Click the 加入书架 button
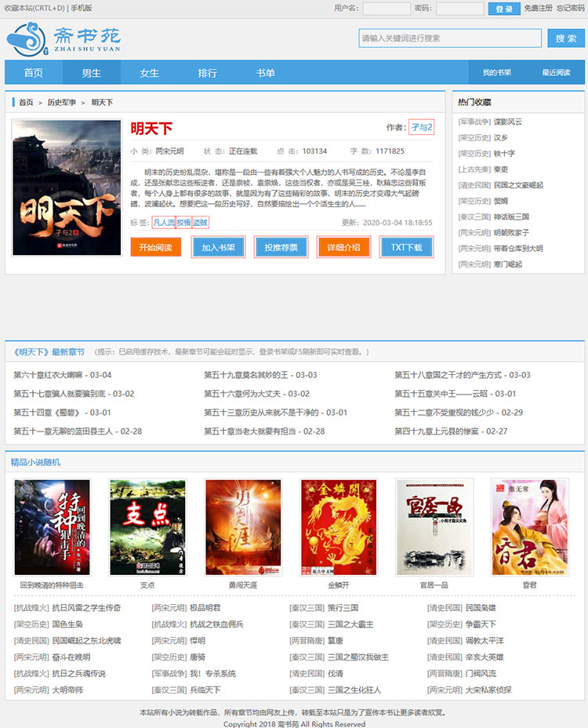 [218, 247]
